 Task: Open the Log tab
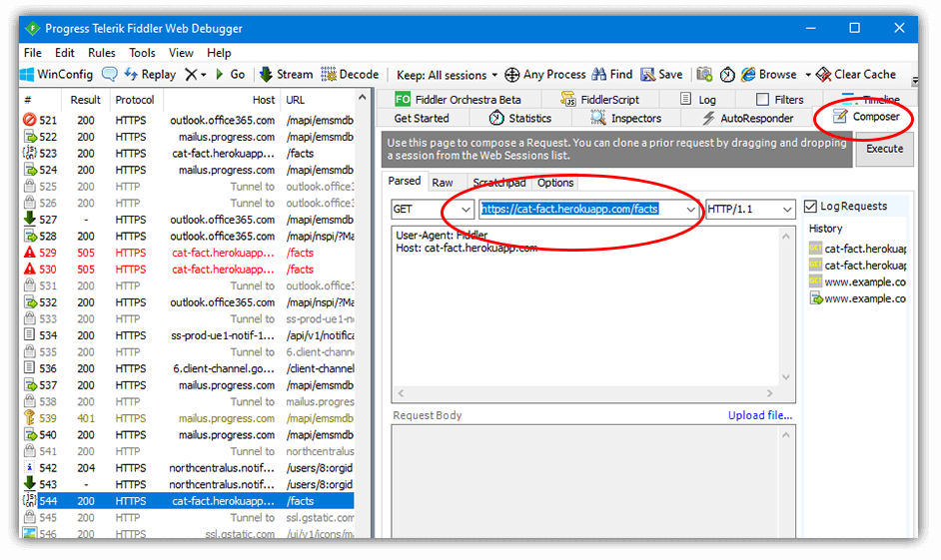[698, 100]
